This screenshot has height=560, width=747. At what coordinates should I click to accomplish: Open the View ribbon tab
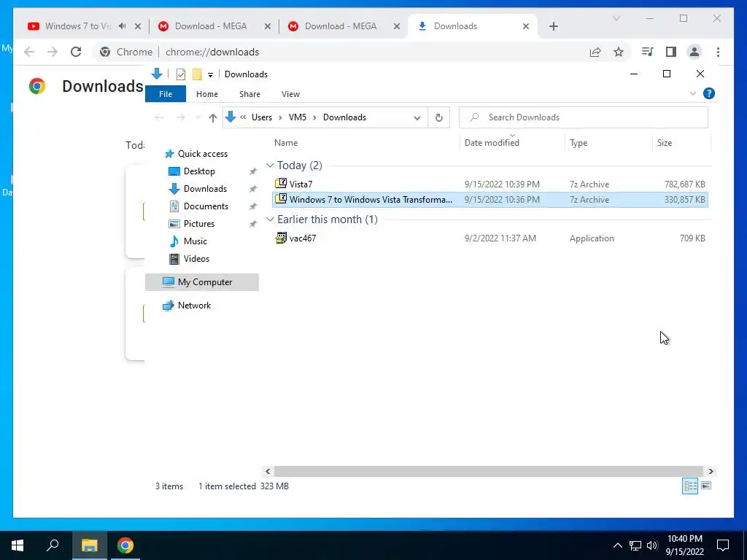290,94
